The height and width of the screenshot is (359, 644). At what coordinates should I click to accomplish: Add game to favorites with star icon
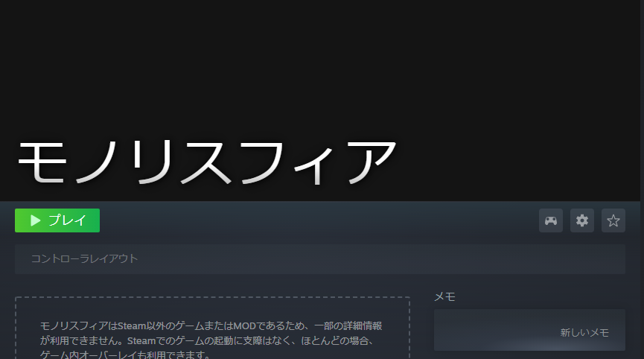pos(613,220)
